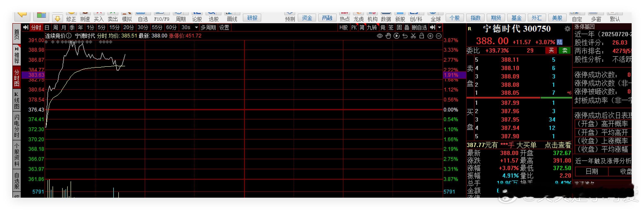Screen dimensions: 644x210
Task: Switch to the 日 daily period tab
Action: point(47,27)
